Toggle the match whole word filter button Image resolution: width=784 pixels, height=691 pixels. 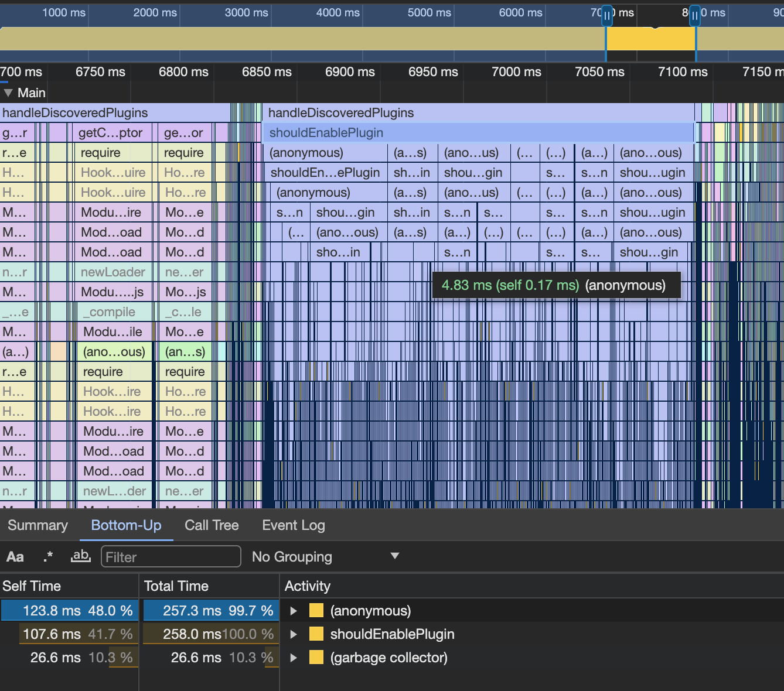81,557
